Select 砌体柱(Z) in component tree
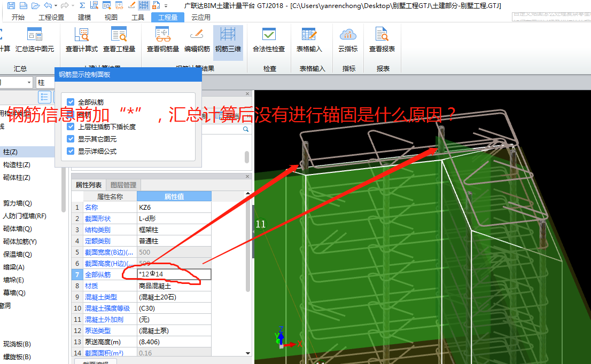Screen dimensions: 591x364 click(17, 178)
